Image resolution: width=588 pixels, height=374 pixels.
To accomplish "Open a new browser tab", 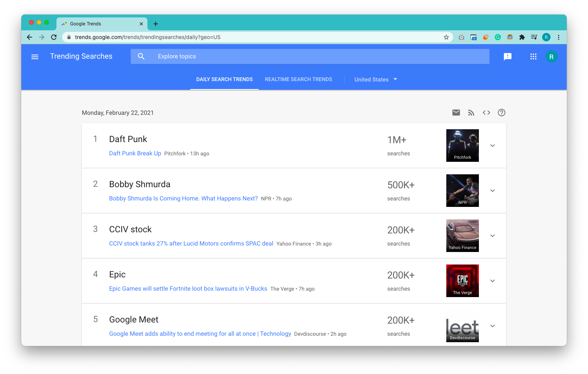I will 156,24.
